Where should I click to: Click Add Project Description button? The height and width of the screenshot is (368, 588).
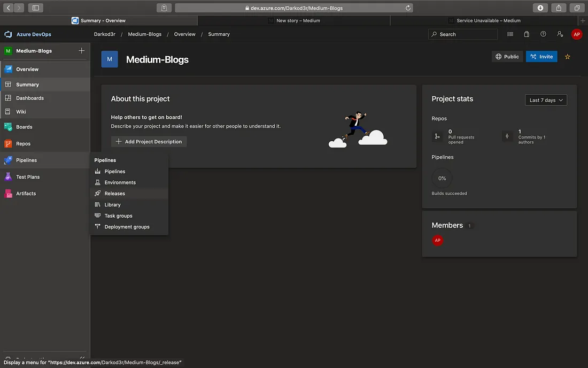point(149,141)
